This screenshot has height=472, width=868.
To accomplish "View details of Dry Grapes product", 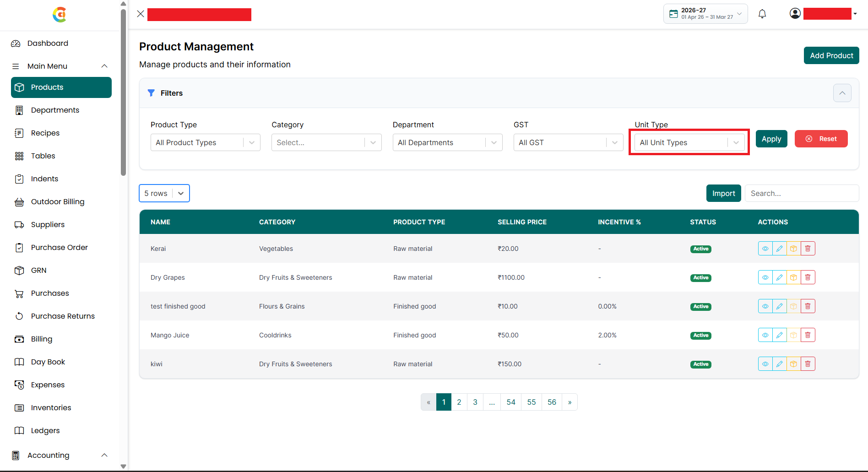I will coord(765,277).
